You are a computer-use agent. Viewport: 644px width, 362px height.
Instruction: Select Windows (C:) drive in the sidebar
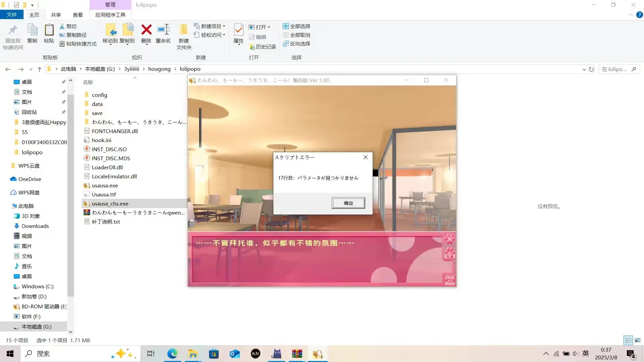(37, 287)
